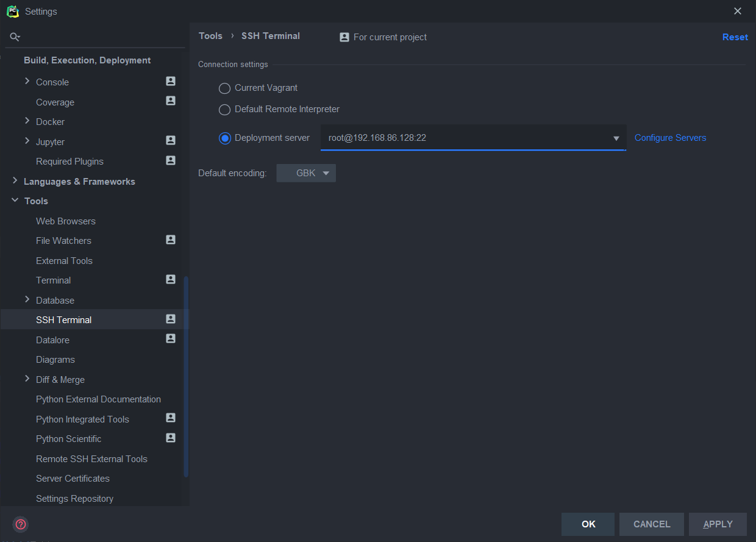Collapse the Tools section
The height and width of the screenshot is (542, 756).
click(x=15, y=201)
